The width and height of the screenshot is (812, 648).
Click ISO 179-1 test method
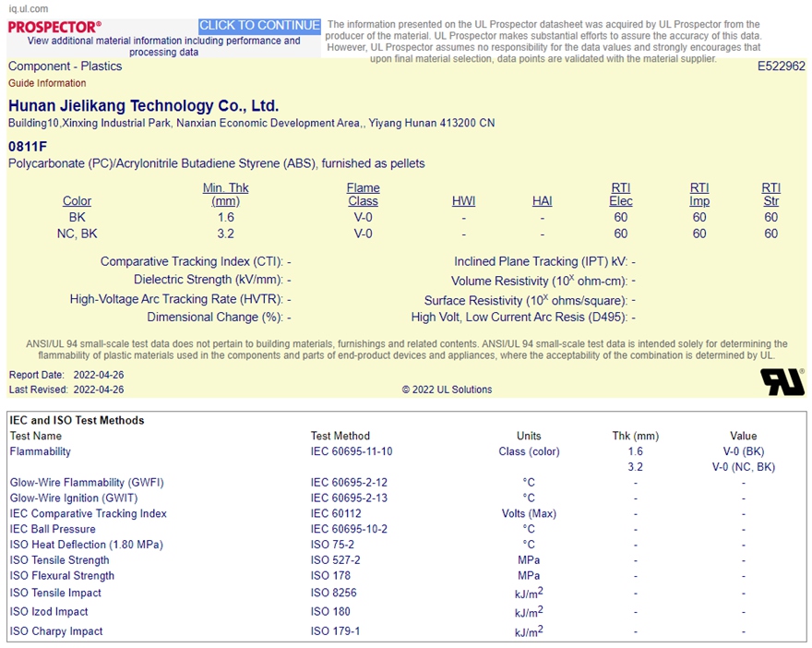point(336,630)
